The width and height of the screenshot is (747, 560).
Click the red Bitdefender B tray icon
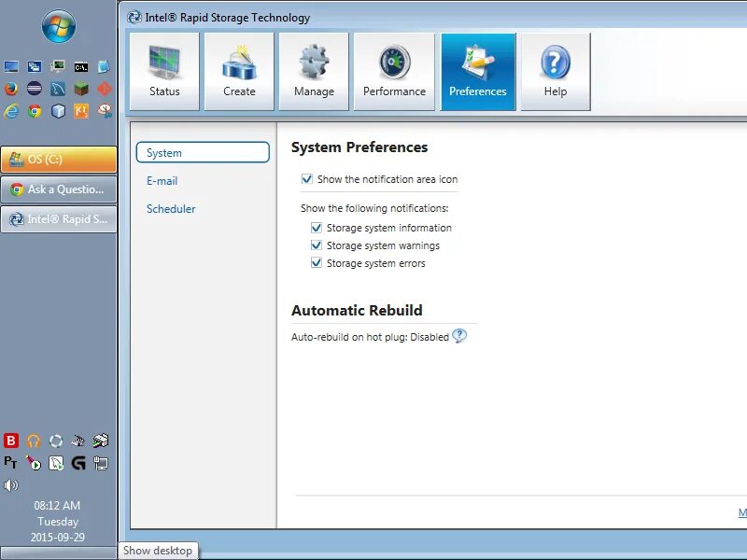click(x=11, y=441)
